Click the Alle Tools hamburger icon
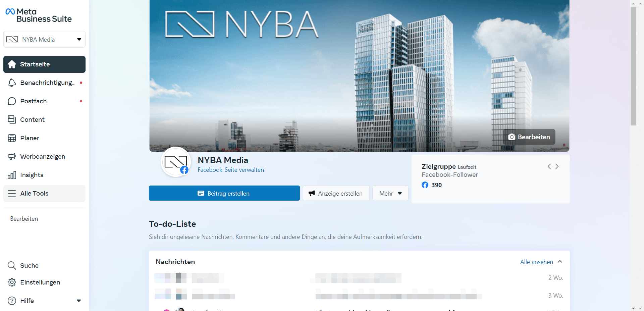Image resolution: width=644 pixels, height=311 pixels. [12, 194]
